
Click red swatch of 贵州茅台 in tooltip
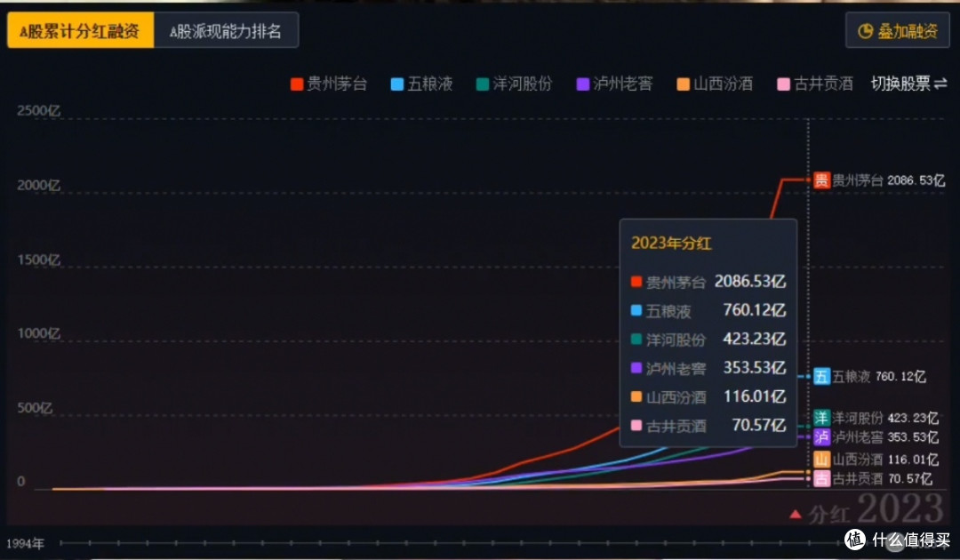point(636,282)
